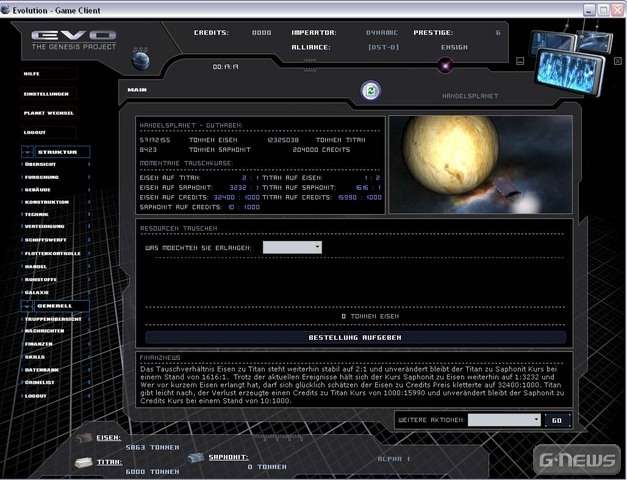
Task: Click the top Logout button
Action: 34,132
